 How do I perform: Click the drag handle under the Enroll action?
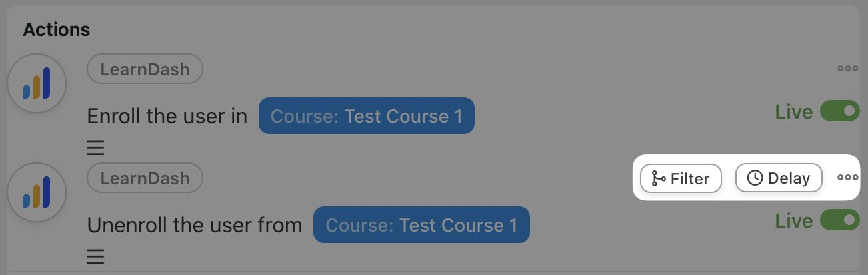96,147
